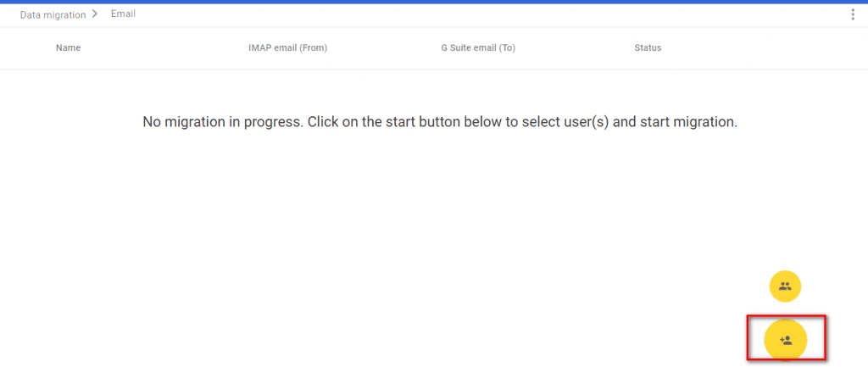Click the word 'Email' in the breadcrumb
868x367 pixels.
pyautogui.click(x=123, y=14)
